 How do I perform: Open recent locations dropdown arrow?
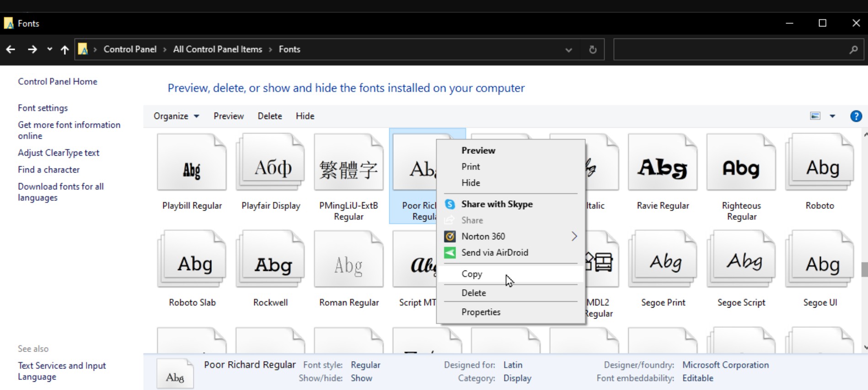pos(49,49)
